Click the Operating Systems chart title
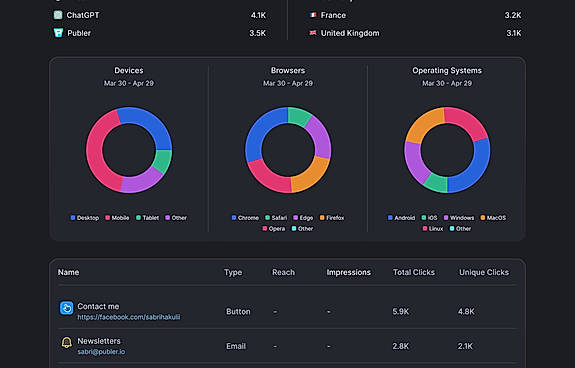Viewport: 575px width, 368px height. 447,70
